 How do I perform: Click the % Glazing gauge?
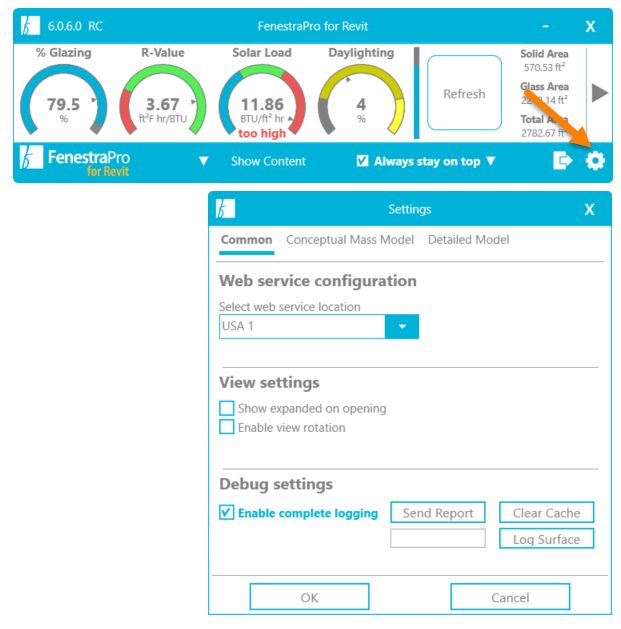[63, 100]
